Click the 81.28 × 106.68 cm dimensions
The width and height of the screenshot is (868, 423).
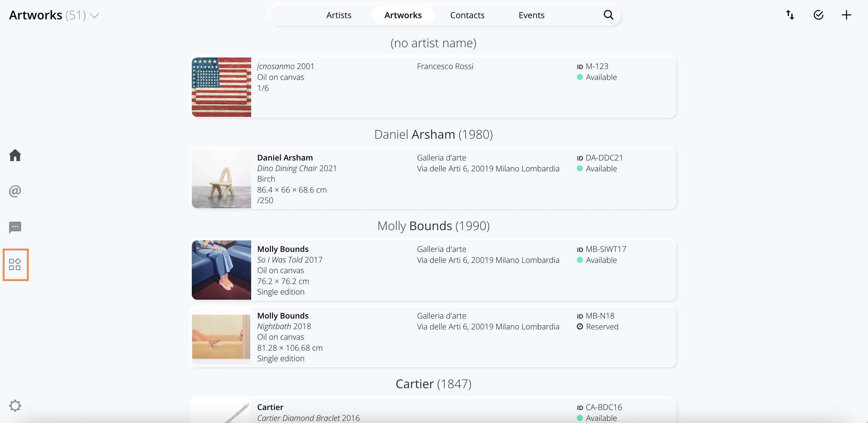pos(290,348)
